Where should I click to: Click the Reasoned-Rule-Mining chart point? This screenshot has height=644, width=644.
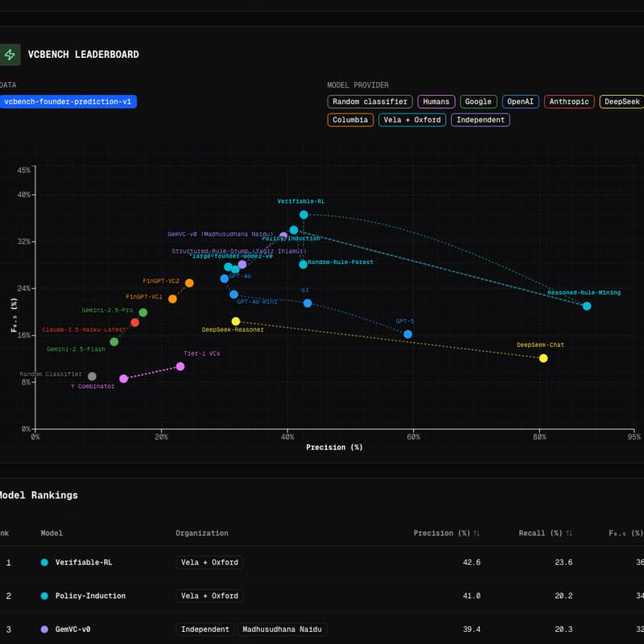(587, 306)
